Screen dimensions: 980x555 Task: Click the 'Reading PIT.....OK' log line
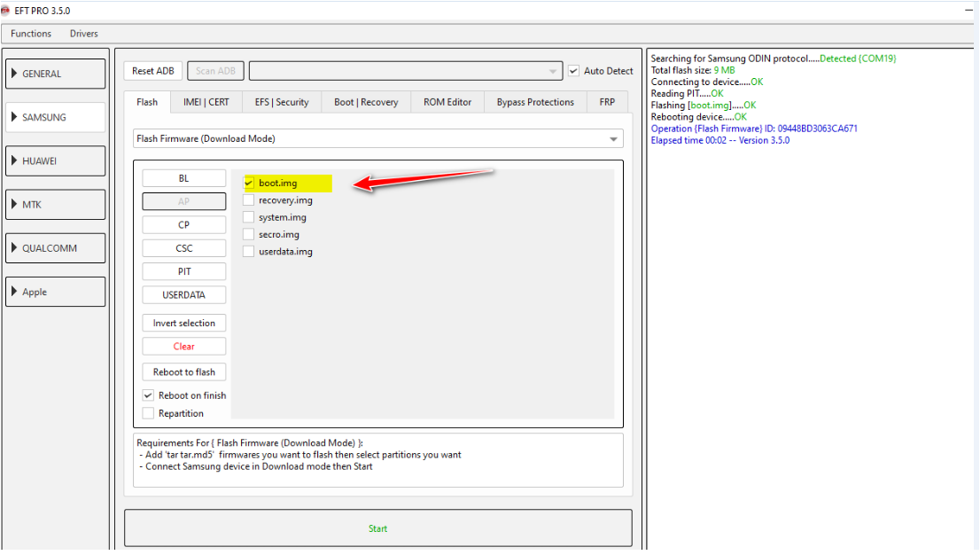point(687,94)
